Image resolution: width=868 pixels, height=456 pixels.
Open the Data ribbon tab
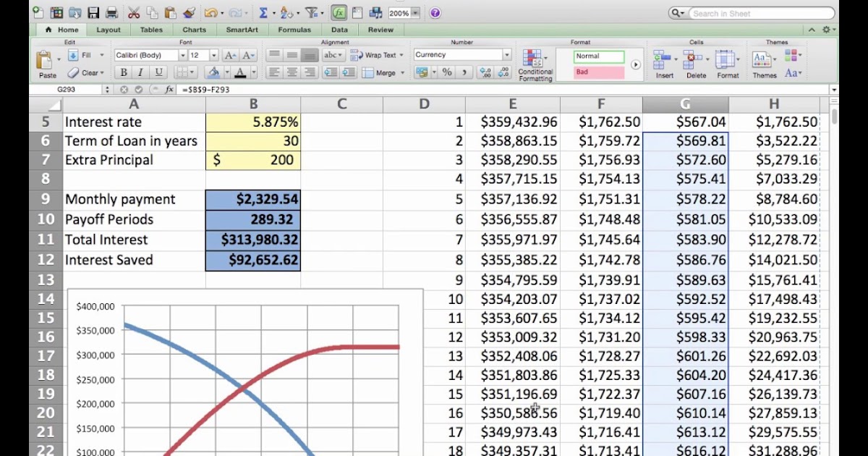tap(339, 30)
